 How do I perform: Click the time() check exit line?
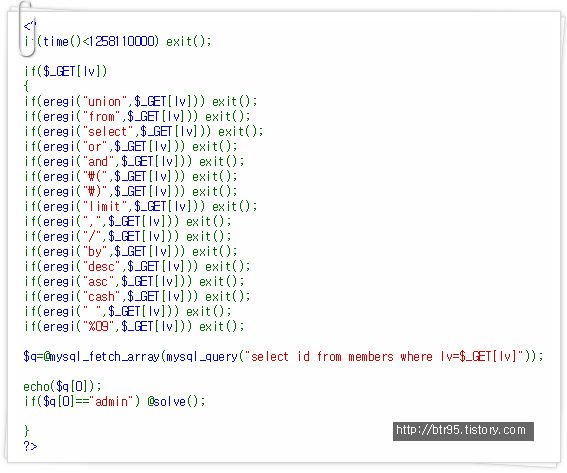pyautogui.click(x=118, y=42)
